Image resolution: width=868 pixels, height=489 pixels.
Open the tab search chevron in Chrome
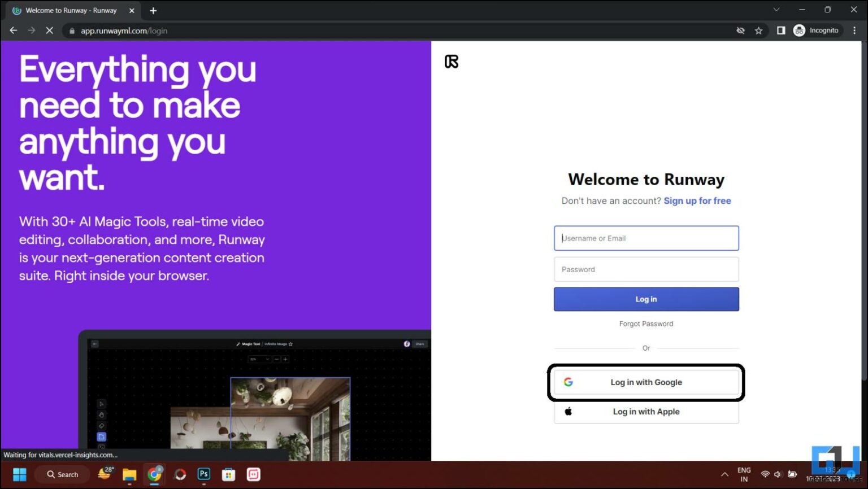[x=776, y=10]
